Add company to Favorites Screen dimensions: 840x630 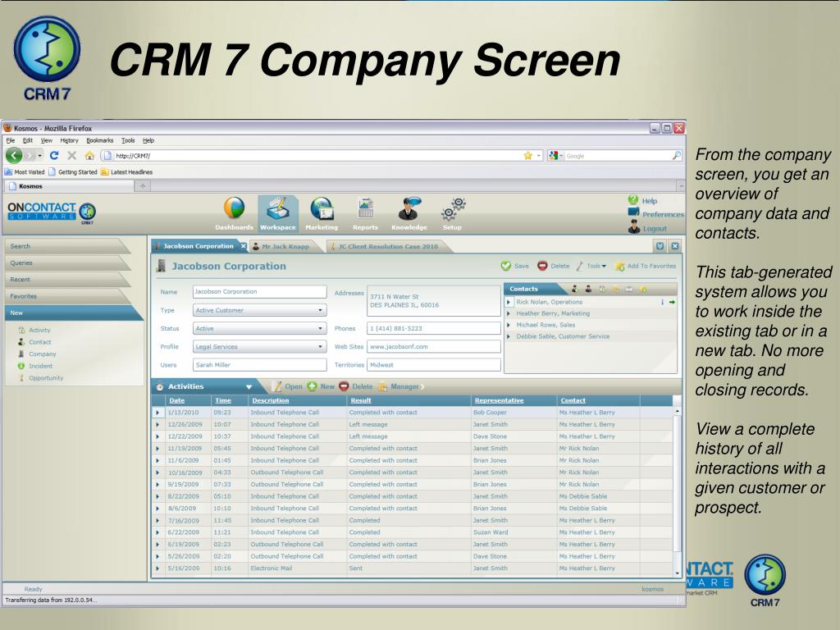pyautogui.click(x=646, y=266)
